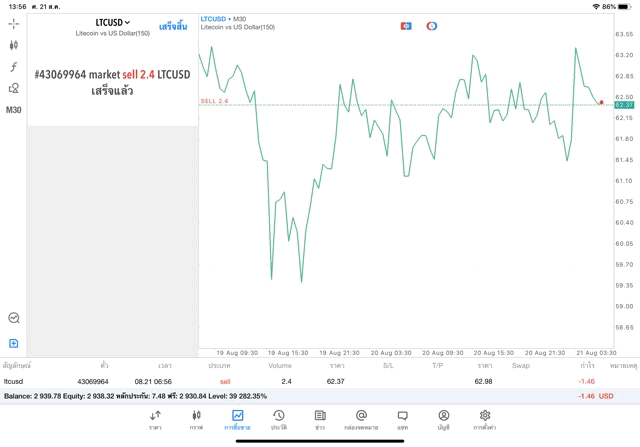Open the news tab

point(320,420)
